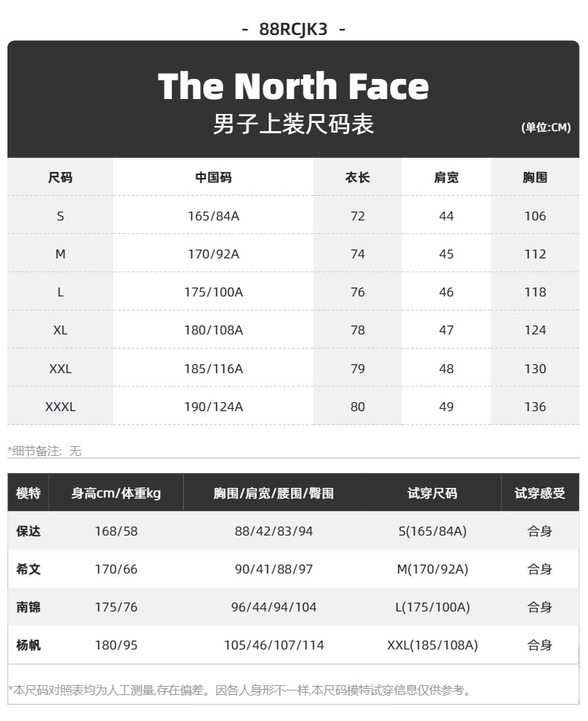Screen dimensions: 588x721
Task: Click 杨帆's try-on size XXL(185/108A)
Action: [x=432, y=645]
